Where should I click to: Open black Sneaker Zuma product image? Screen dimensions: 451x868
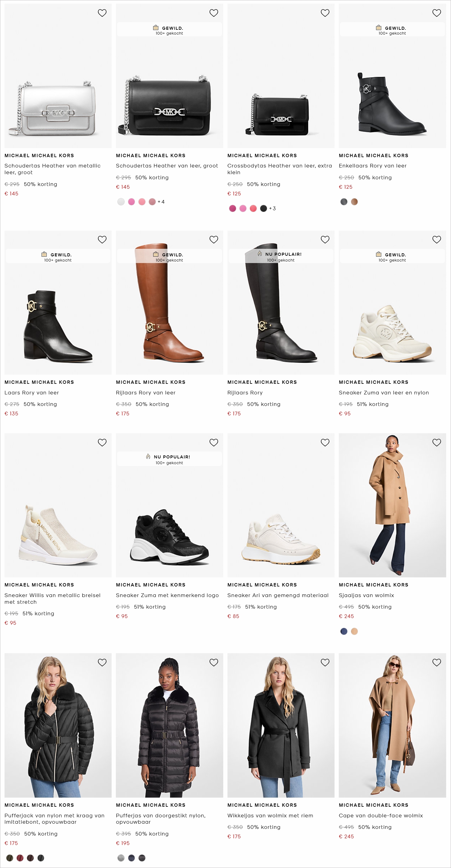click(170, 536)
